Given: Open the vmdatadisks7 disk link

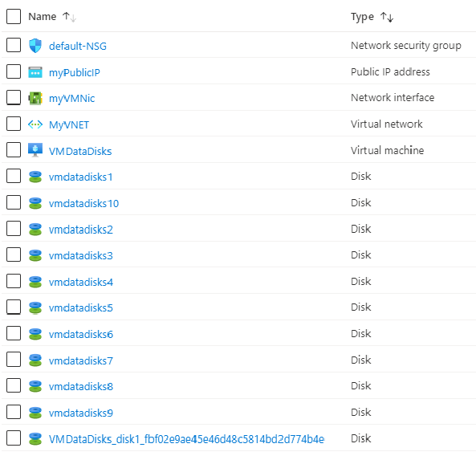Looking at the screenshot, I should [x=81, y=360].
